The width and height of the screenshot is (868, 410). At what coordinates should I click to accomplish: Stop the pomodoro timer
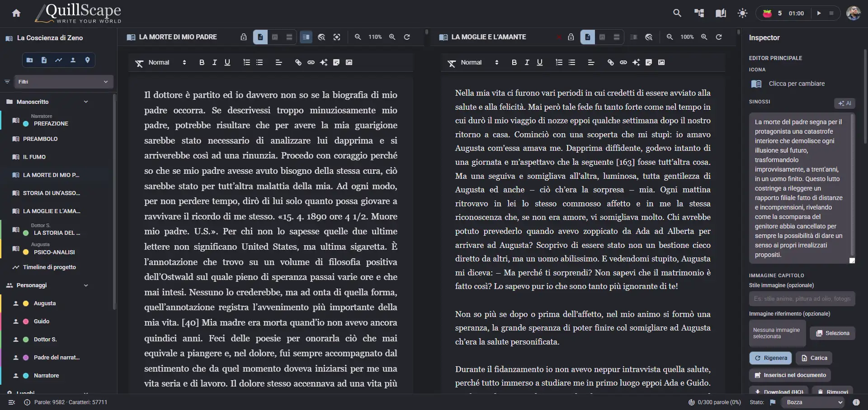831,13
